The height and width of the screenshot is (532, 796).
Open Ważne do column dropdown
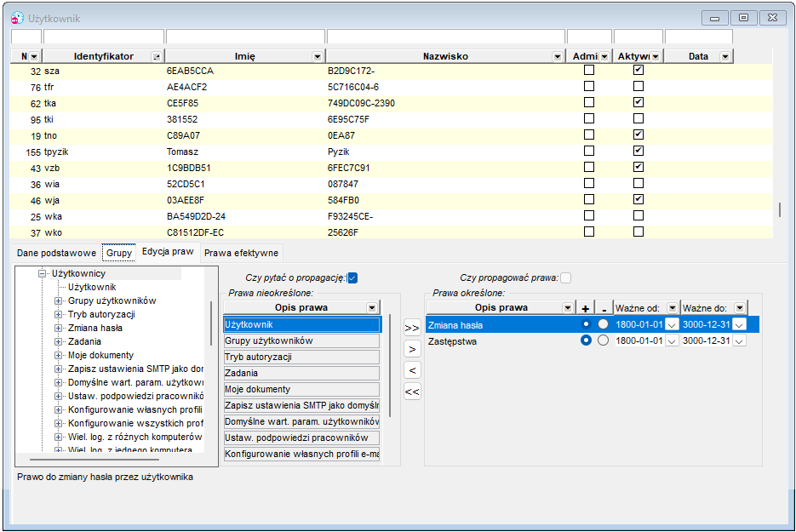[x=740, y=307]
